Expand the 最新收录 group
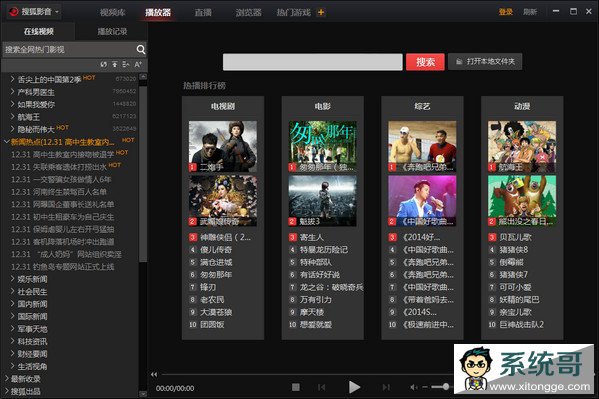This screenshot has height=399, width=599. (6, 378)
